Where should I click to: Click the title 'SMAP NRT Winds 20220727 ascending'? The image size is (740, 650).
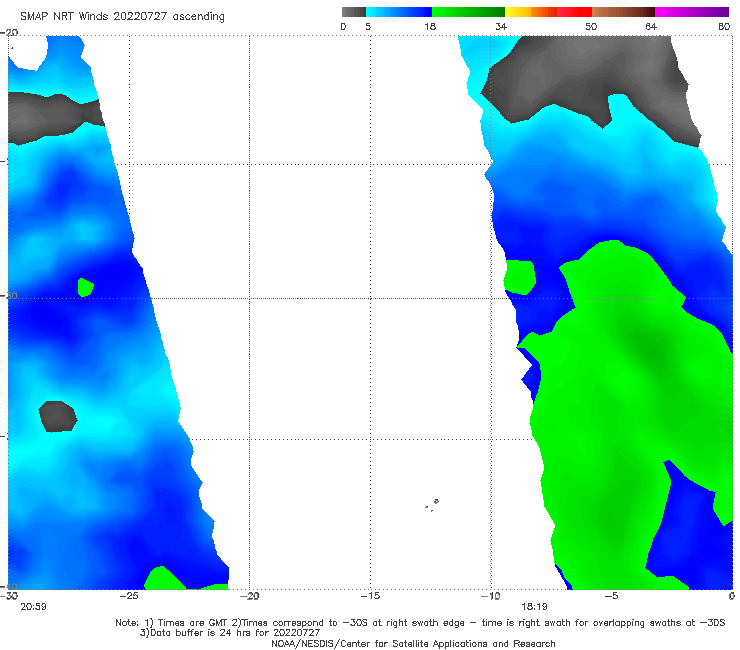click(x=122, y=17)
